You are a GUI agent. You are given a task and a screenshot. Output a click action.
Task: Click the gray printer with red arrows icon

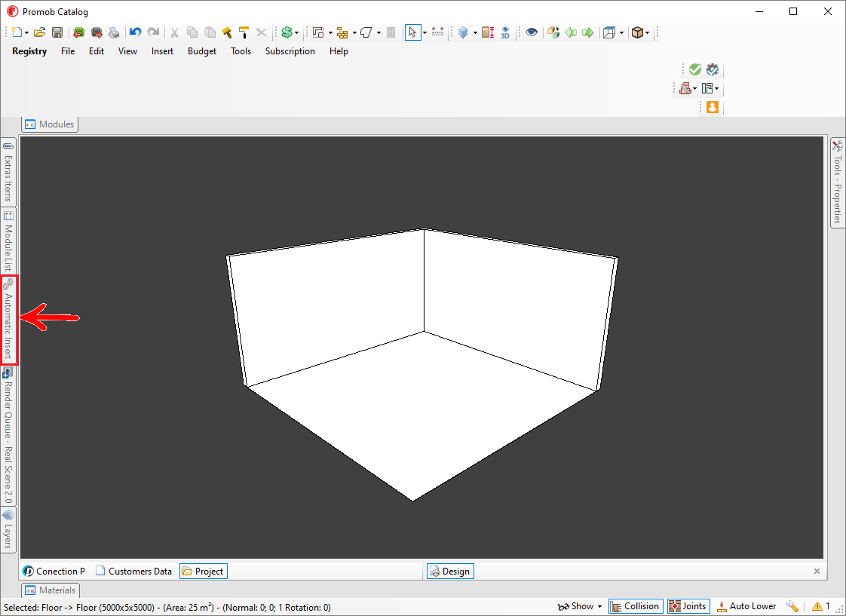coord(97,32)
